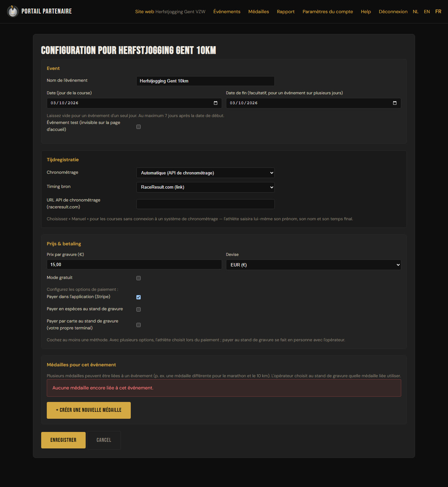Click Créer une nouvelle médaille button

tap(89, 410)
